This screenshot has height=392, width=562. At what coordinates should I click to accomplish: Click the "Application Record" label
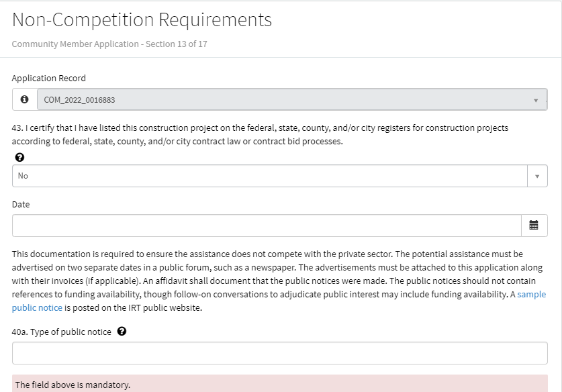49,78
